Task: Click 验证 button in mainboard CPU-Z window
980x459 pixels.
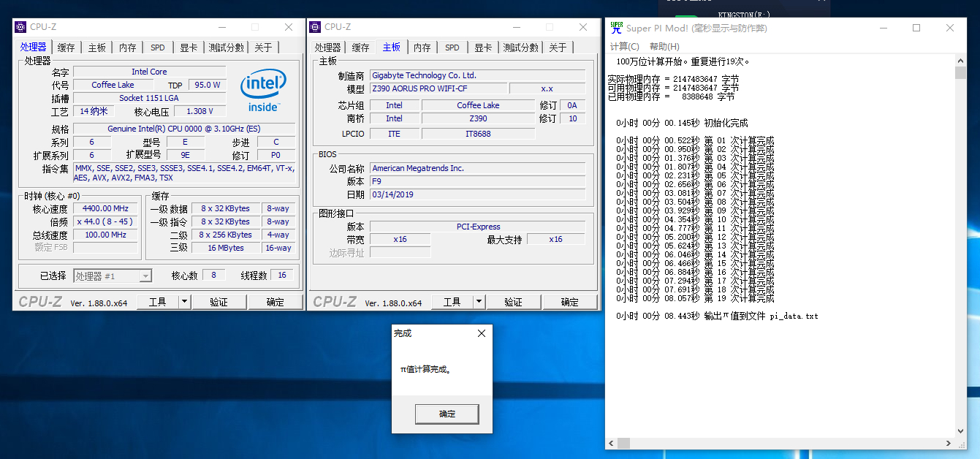Action: pyautogui.click(x=513, y=302)
